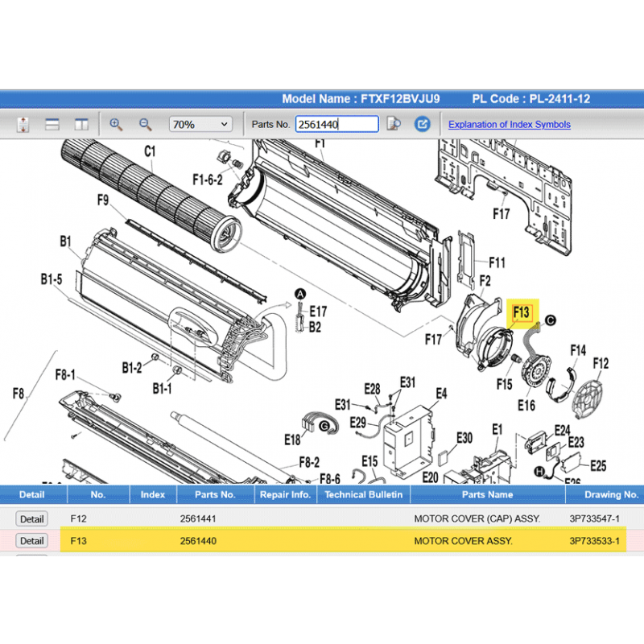Click the zoom in magnifier icon
The width and height of the screenshot is (644, 644).
pyautogui.click(x=116, y=124)
